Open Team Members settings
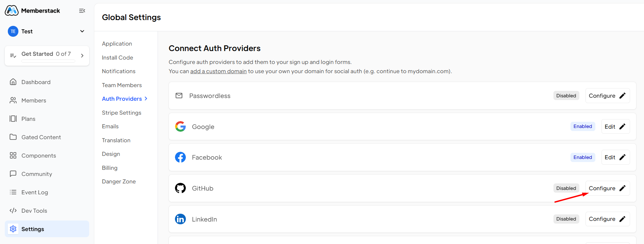Screen dimensions: 644x244 (x=122, y=85)
